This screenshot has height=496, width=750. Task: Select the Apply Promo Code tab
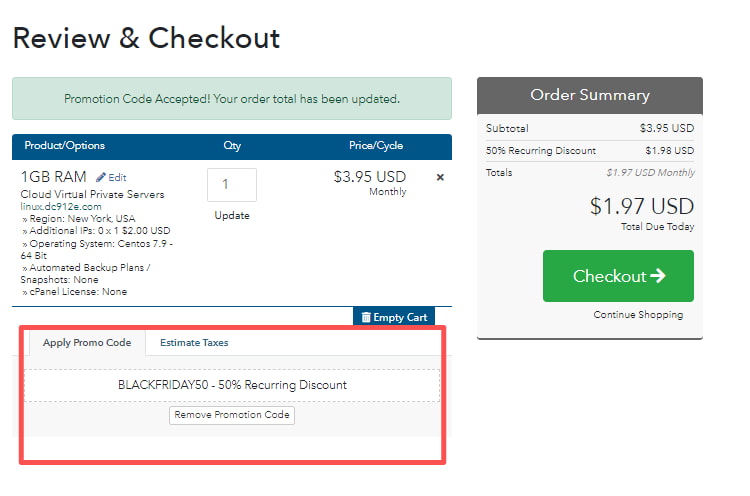pyautogui.click(x=87, y=342)
